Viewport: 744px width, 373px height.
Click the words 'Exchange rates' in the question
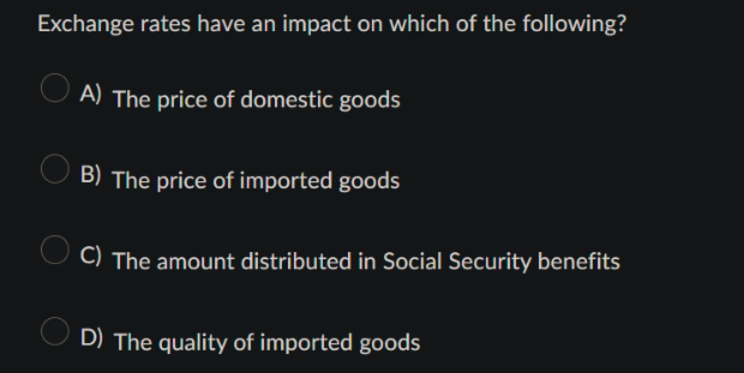pyautogui.click(x=114, y=24)
